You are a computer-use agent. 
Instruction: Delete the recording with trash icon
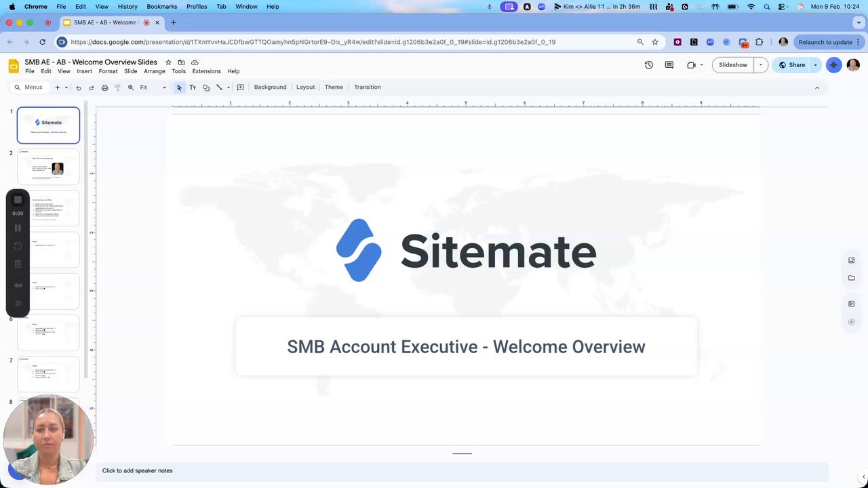pos(18,264)
